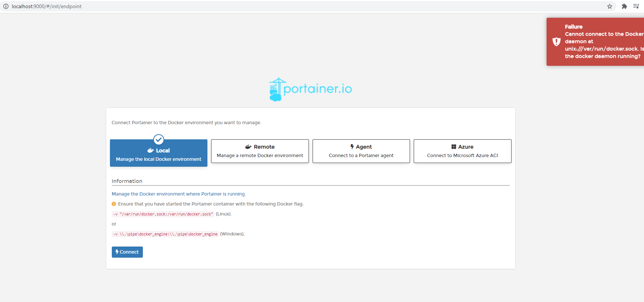Click the Docker whale icon beside Remote
This screenshot has height=302, width=644.
click(248, 147)
